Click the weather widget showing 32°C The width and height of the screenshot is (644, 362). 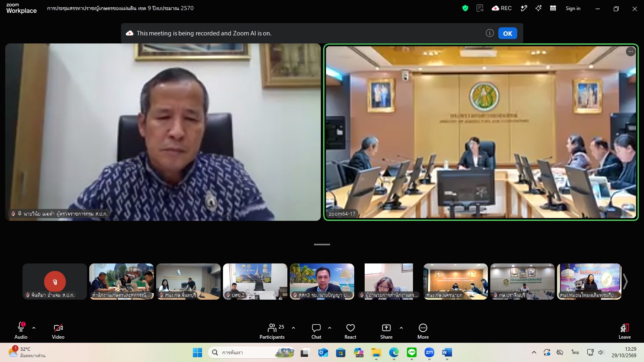(27, 352)
